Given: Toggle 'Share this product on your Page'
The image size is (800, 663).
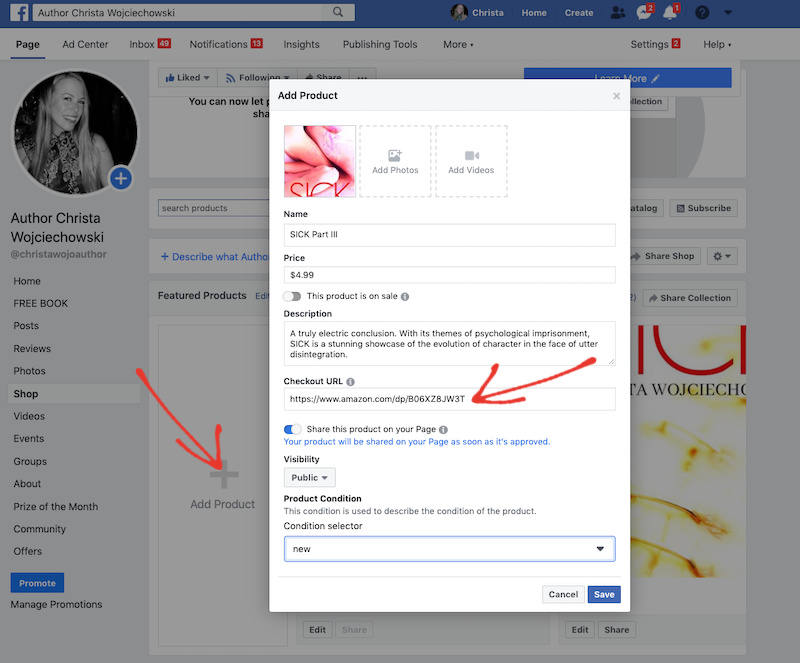Looking at the screenshot, I should [x=292, y=429].
